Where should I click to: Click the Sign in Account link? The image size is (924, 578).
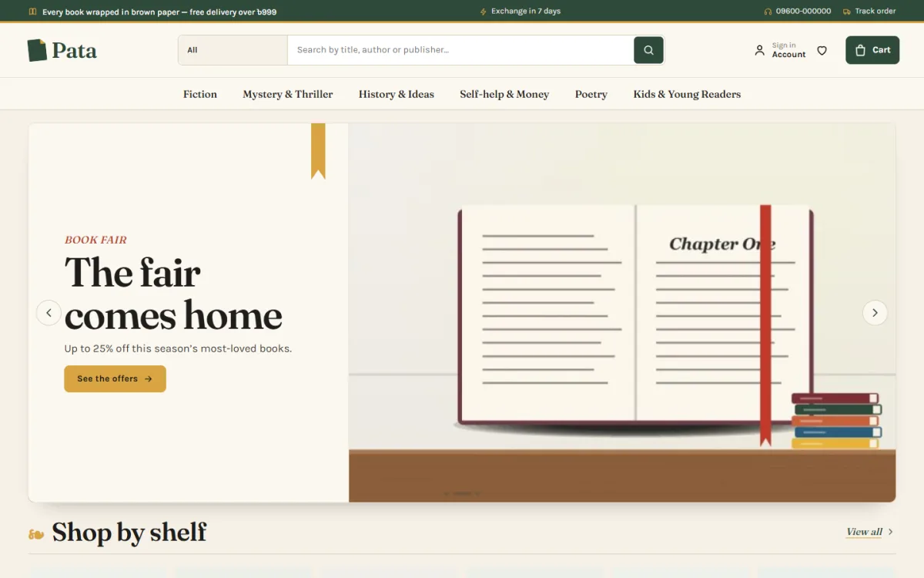pyautogui.click(x=780, y=50)
